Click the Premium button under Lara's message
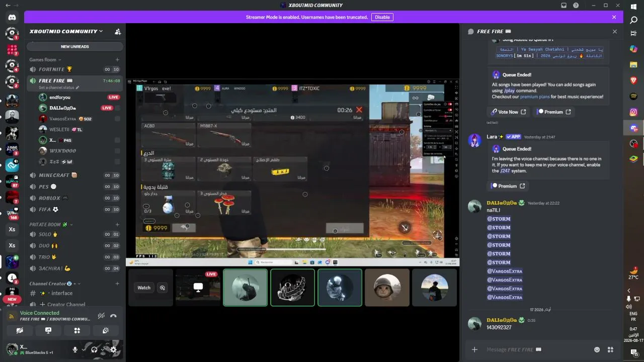 click(x=508, y=186)
